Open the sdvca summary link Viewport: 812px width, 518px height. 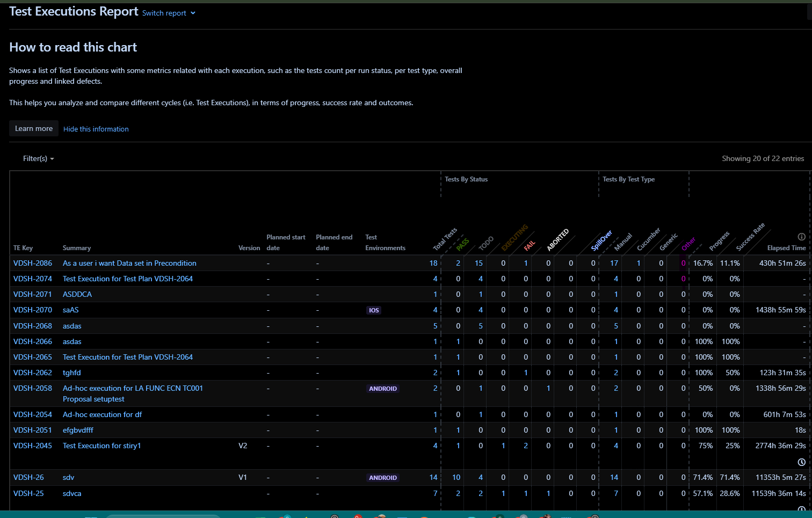click(72, 493)
